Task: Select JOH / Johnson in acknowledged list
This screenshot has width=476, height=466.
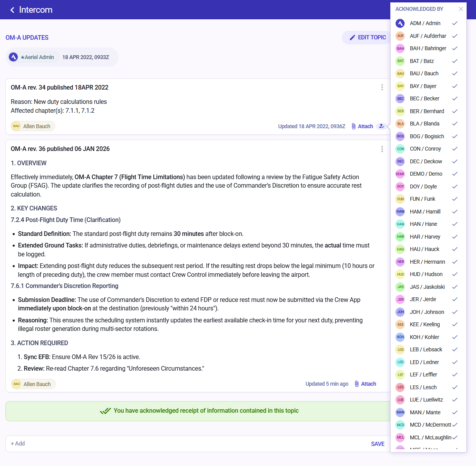Action: [x=427, y=312]
